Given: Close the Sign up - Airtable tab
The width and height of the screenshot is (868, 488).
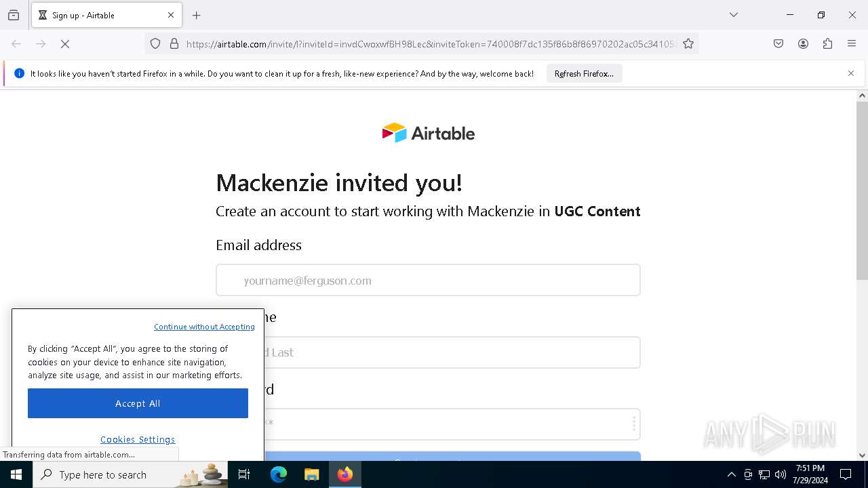Looking at the screenshot, I should (x=171, y=15).
